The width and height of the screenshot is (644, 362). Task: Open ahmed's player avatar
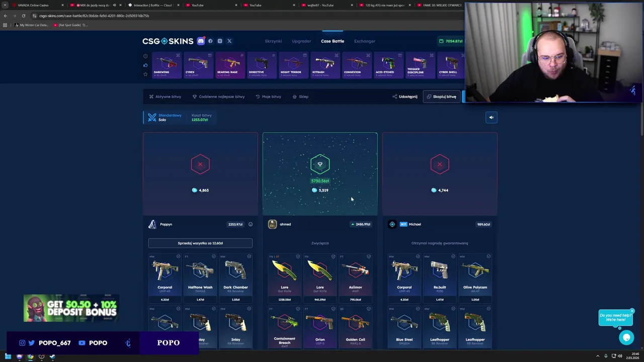(272, 224)
